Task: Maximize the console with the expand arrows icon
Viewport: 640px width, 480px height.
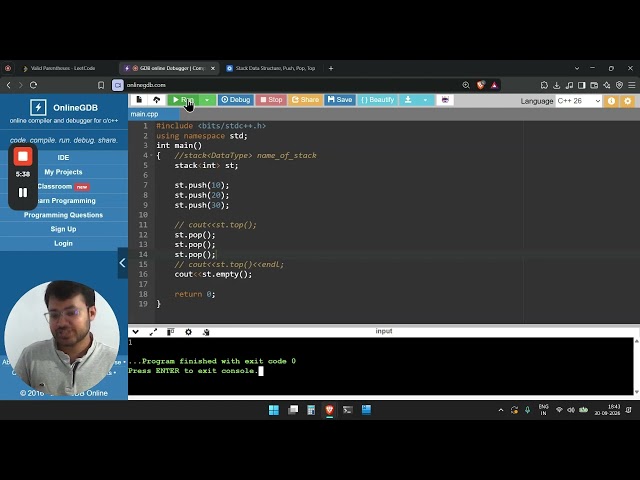Action: click(153, 332)
